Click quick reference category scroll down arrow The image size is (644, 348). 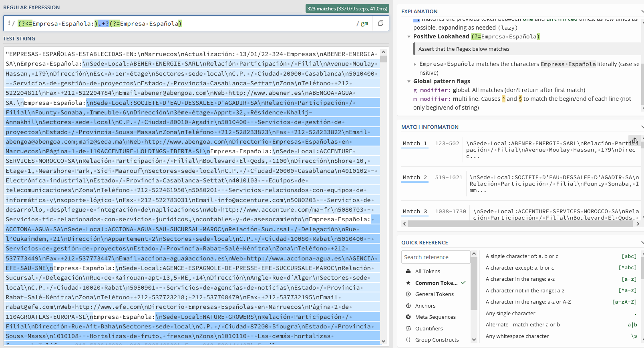[x=474, y=340]
